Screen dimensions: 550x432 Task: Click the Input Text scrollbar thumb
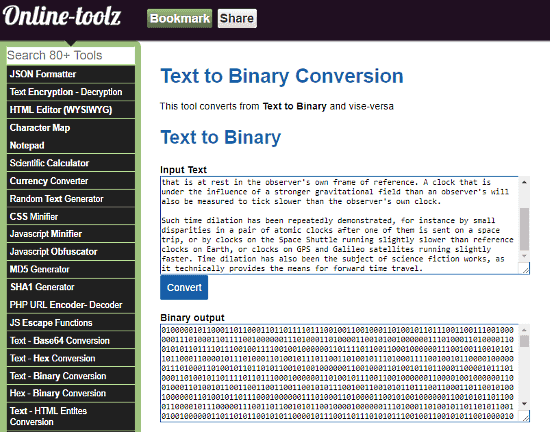pos(524,229)
